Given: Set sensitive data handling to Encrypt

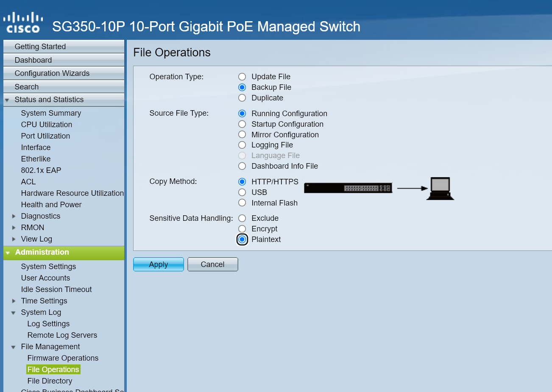Looking at the screenshot, I should pos(242,229).
